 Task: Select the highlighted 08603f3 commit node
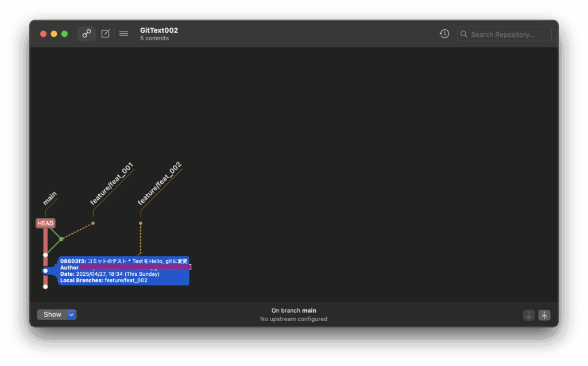[x=45, y=271]
